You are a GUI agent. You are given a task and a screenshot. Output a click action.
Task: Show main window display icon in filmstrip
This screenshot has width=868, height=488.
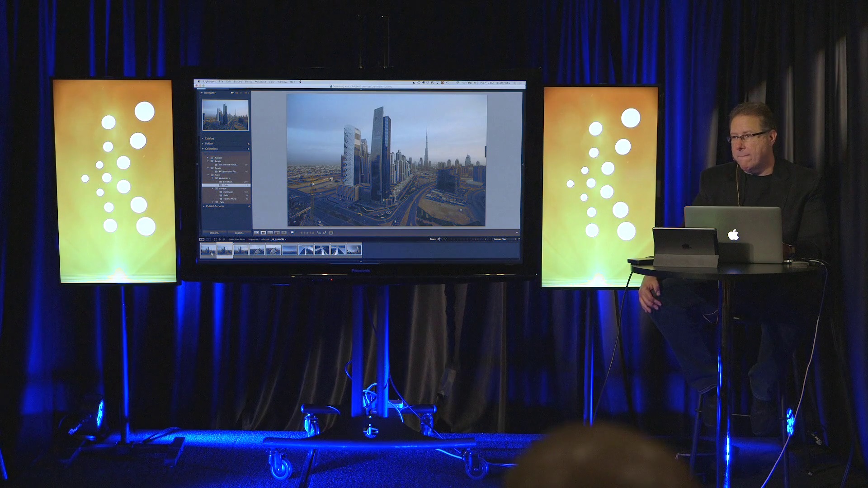202,239
